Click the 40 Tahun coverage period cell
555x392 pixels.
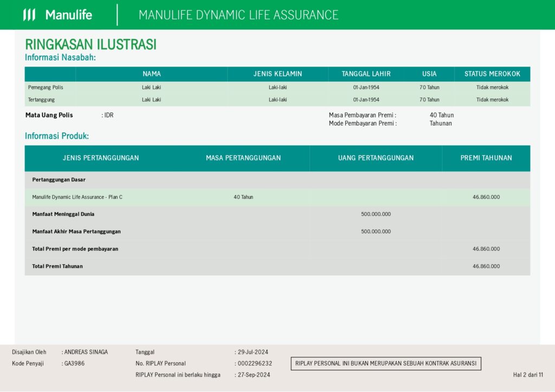[243, 197]
